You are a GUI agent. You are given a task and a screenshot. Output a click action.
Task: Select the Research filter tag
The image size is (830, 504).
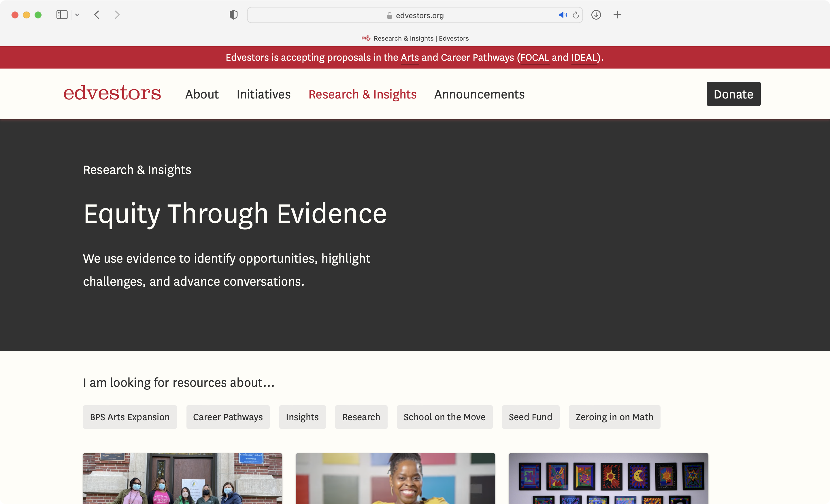361,417
